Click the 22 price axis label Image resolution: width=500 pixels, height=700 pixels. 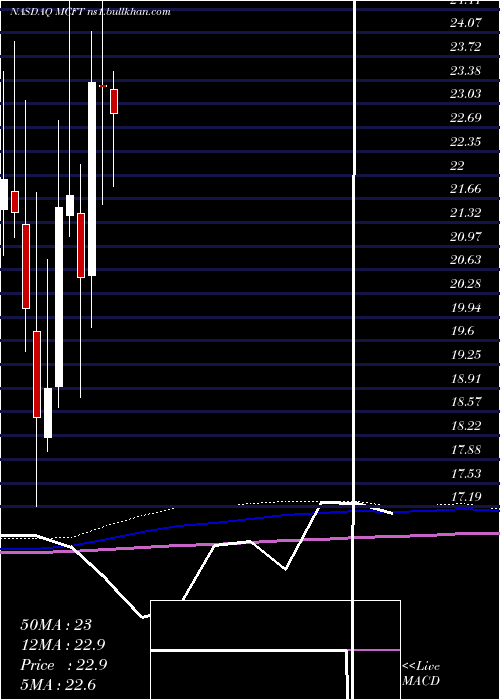click(457, 165)
